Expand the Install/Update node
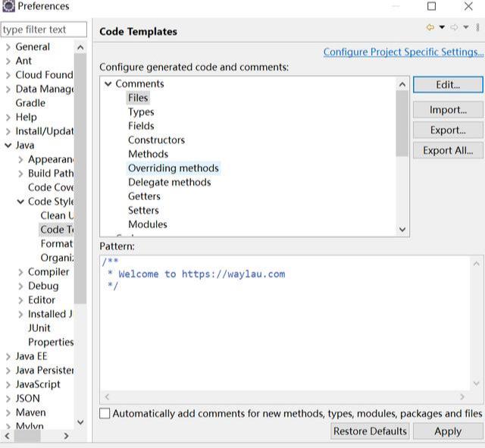The width and height of the screenshot is (485, 448). [8, 131]
